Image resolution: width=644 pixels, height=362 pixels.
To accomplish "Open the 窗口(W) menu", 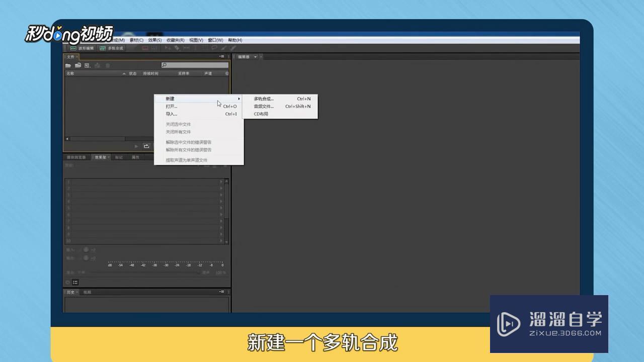I will pos(215,40).
